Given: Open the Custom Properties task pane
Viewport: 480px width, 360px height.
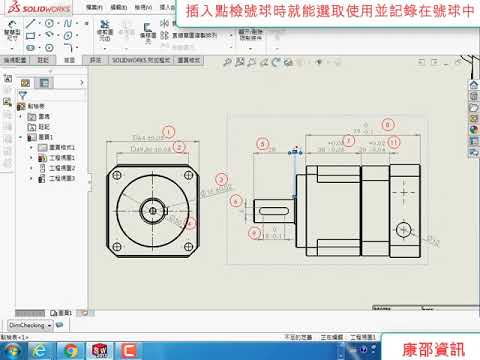Looking at the screenshot, I should pyautogui.click(x=474, y=141).
